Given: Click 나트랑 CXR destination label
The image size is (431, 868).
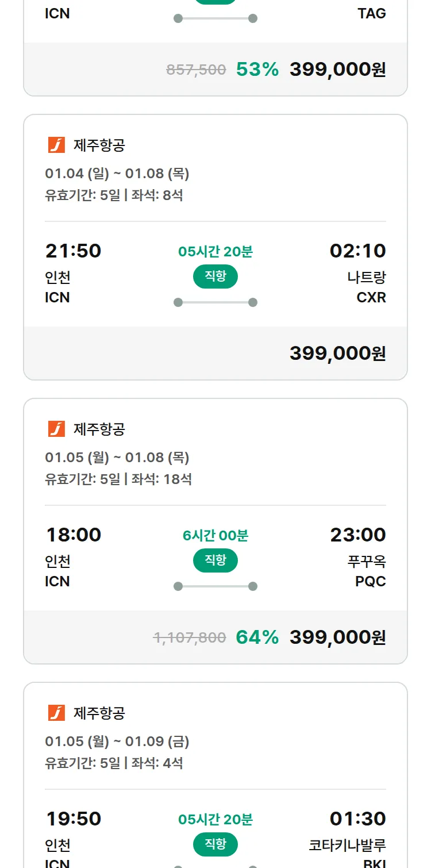Looking at the screenshot, I should click(367, 287).
